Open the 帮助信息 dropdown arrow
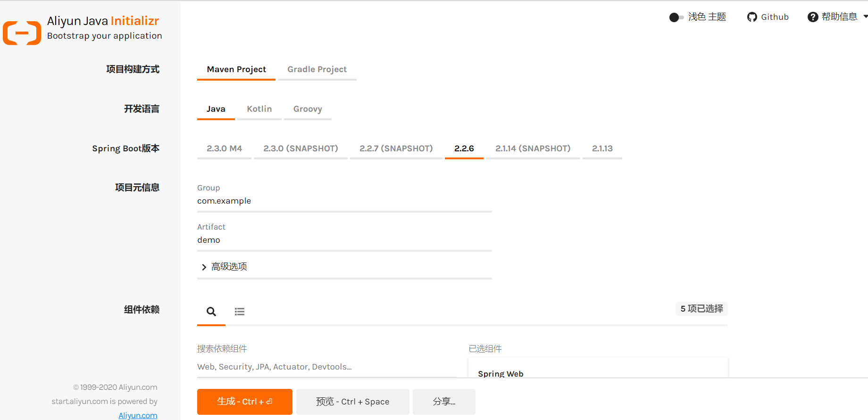868x420 pixels. pyautogui.click(x=865, y=16)
